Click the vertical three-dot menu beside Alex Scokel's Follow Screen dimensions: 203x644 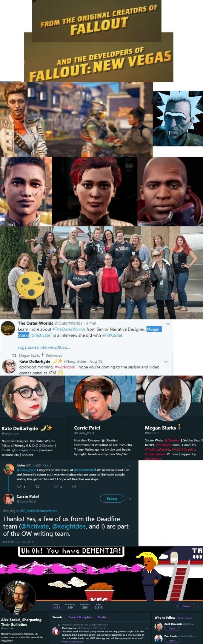pyautogui.click(x=199, y=606)
